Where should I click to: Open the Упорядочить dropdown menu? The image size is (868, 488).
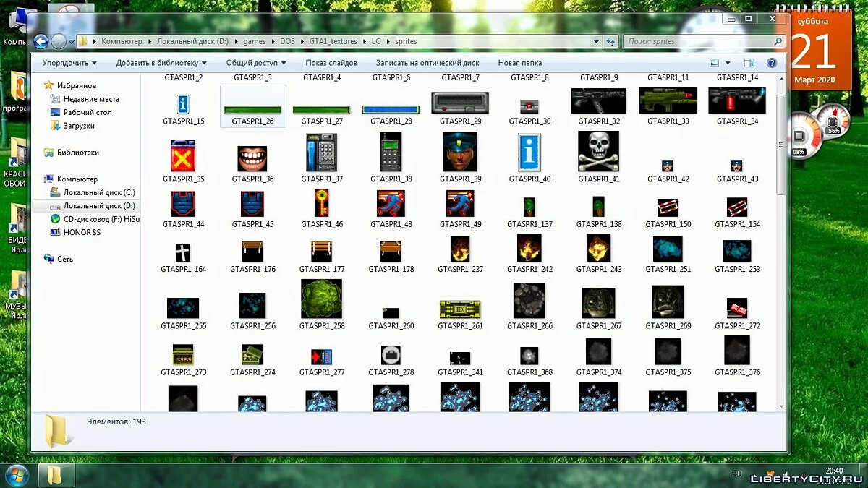69,63
